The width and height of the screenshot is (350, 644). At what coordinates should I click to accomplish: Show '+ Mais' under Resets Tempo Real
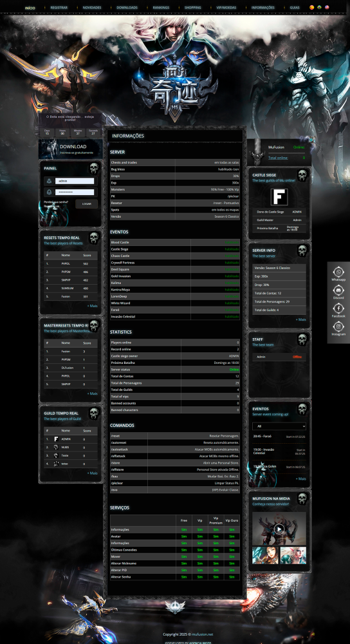click(92, 306)
